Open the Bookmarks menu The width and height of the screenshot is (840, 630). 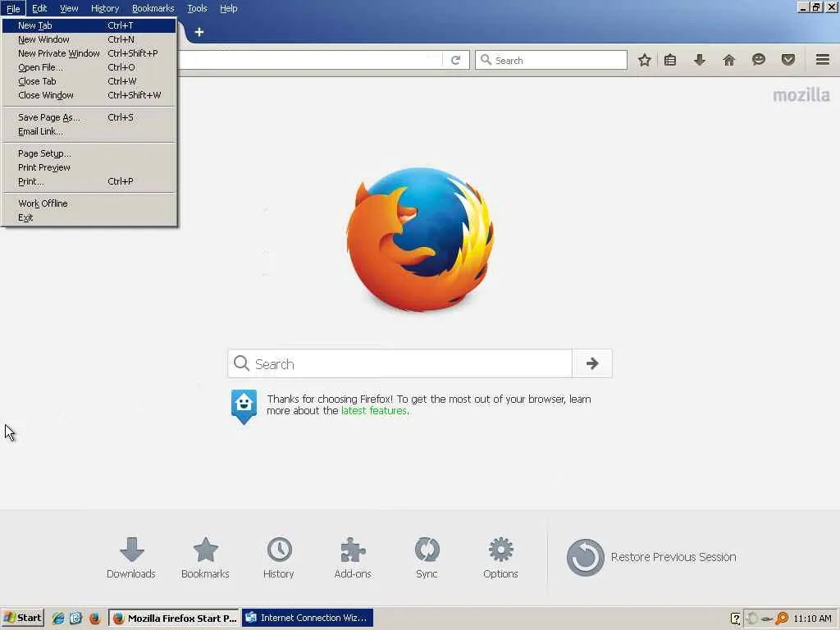[153, 8]
